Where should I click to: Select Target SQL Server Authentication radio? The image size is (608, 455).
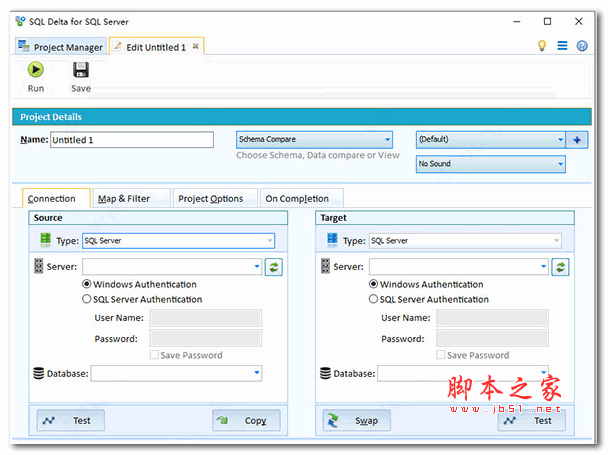[374, 299]
